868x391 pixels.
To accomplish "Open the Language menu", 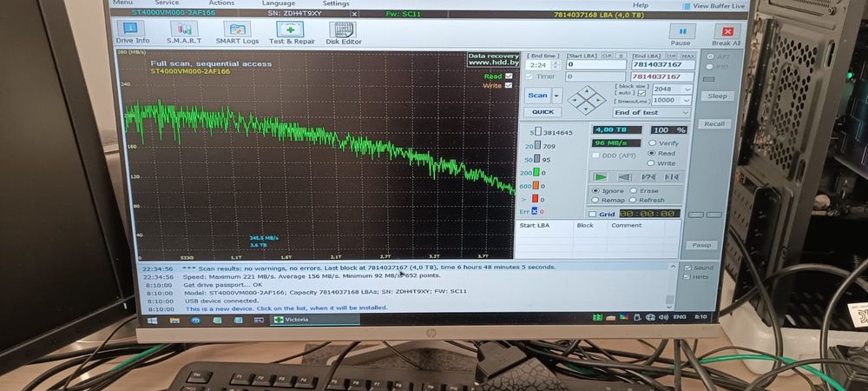I will (279, 3).
